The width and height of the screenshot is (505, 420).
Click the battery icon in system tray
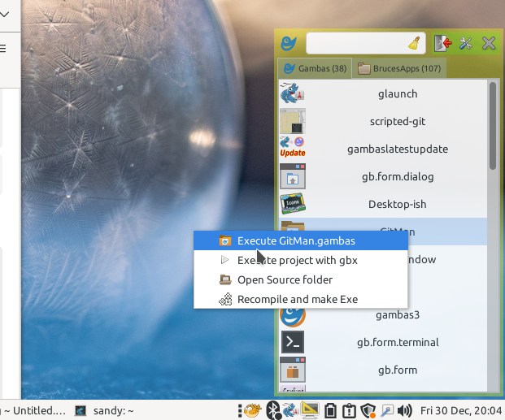pos(331,410)
